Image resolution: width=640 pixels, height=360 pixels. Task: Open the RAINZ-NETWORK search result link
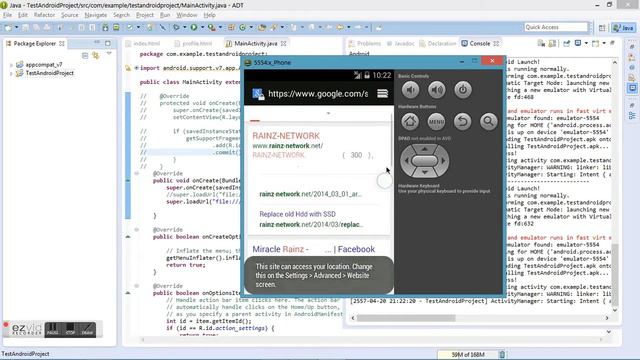point(286,136)
